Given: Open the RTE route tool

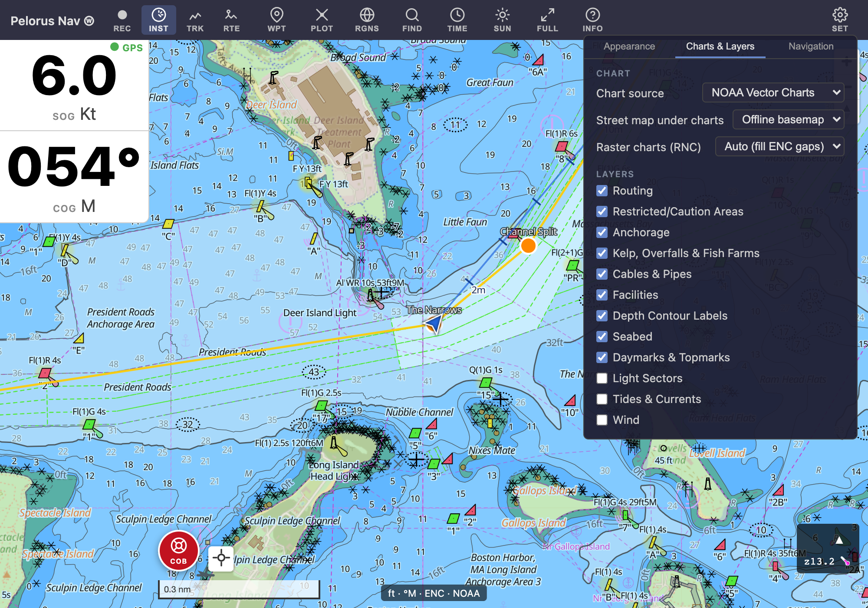Looking at the screenshot, I should click(x=231, y=20).
